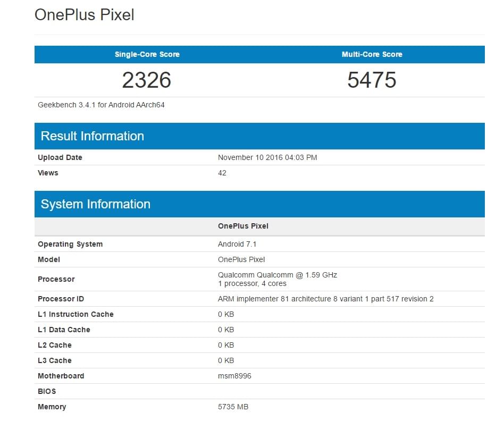
Task: Click the OnePlus Pixel page title
Action: (x=84, y=15)
